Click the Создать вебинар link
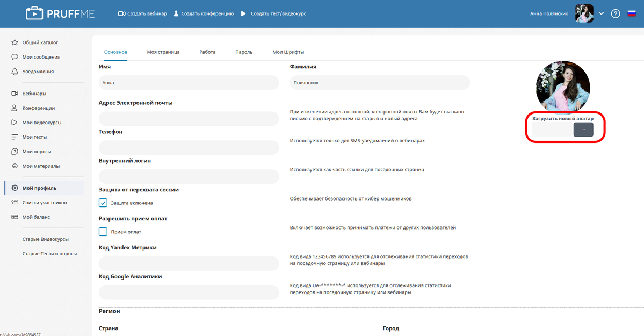 coord(147,13)
